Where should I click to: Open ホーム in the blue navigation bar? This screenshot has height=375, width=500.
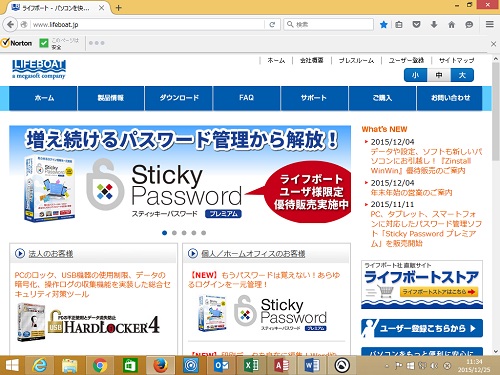pyautogui.click(x=43, y=98)
